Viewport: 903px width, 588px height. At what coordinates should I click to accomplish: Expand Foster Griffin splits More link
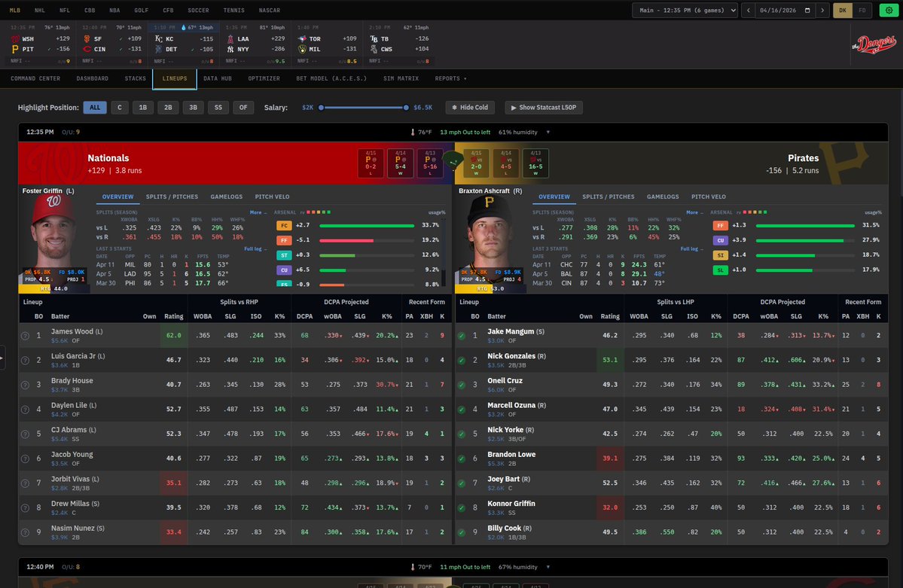258,212
